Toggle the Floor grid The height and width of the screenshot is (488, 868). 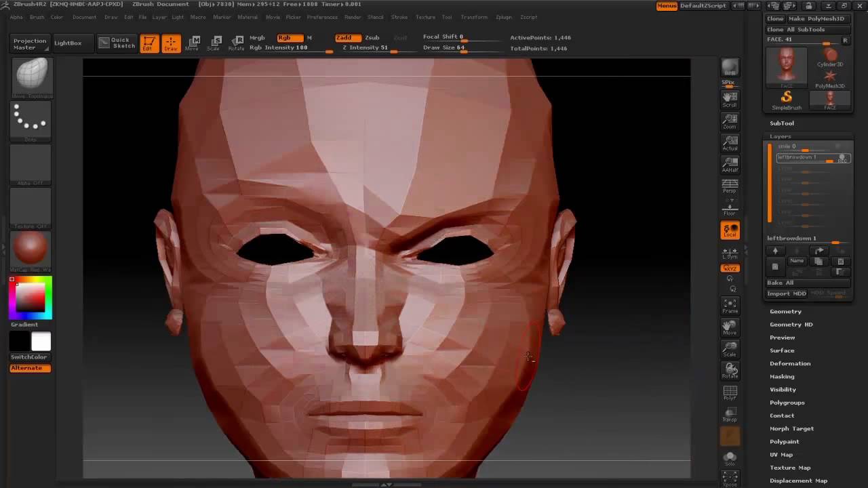pyautogui.click(x=730, y=208)
